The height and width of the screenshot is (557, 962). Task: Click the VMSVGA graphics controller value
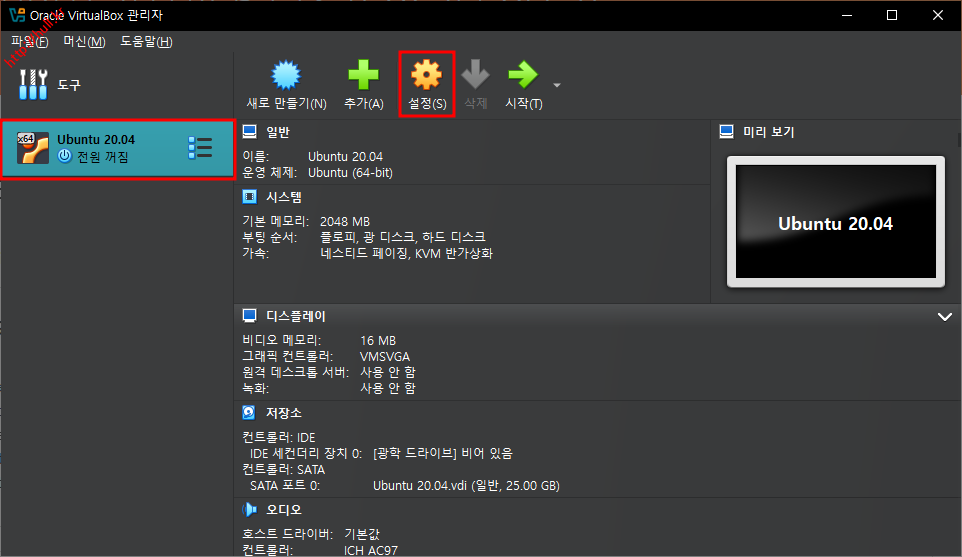coord(385,356)
